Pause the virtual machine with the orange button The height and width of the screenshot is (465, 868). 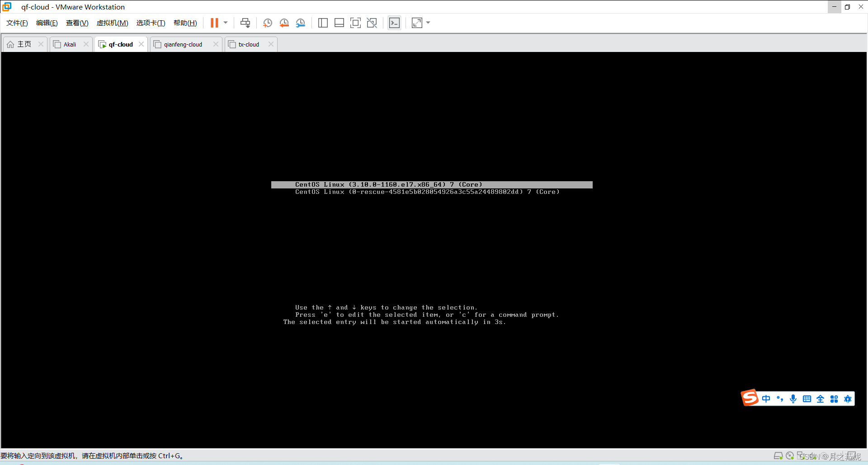[214, 23]
